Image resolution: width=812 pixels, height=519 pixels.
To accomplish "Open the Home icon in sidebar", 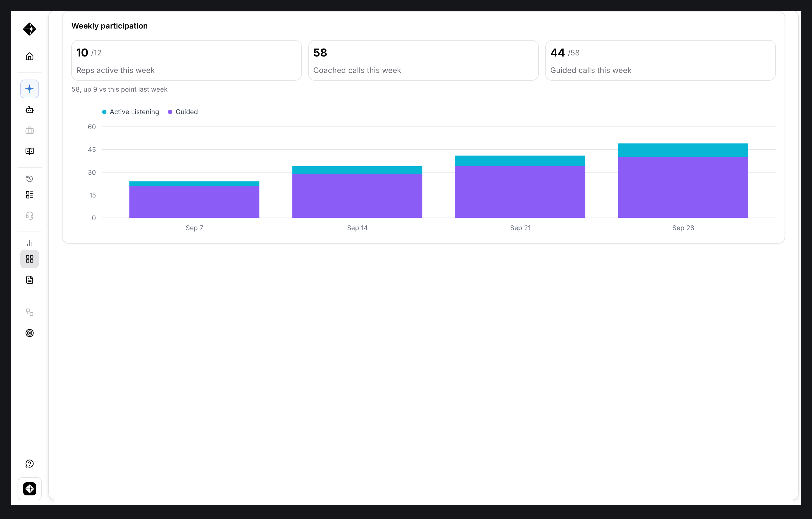I will click(x=30, y=56).
